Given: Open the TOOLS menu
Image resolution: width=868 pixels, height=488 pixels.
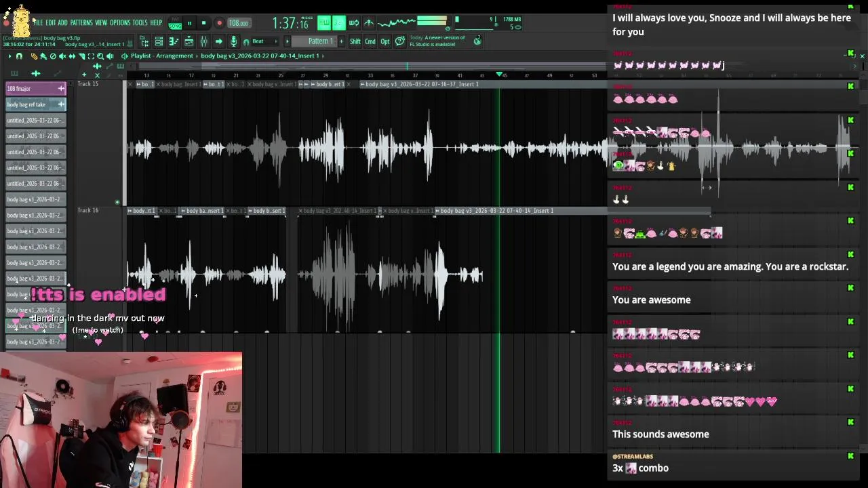Looking at the screenshot, I should [140, 22].
